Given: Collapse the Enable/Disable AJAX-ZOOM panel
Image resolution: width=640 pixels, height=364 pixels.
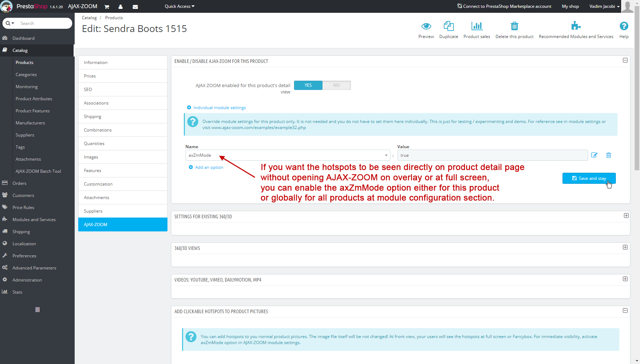Looking at the screenshot, I should tap(625, 60).
